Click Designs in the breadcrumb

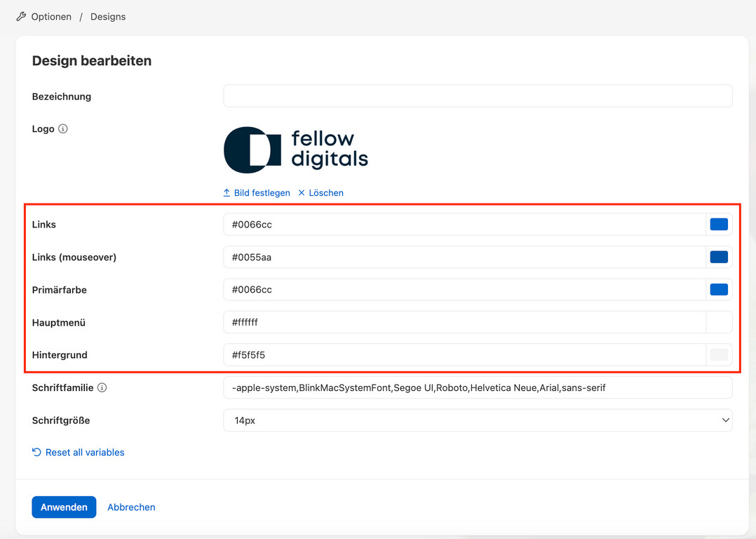click(108, 16)
